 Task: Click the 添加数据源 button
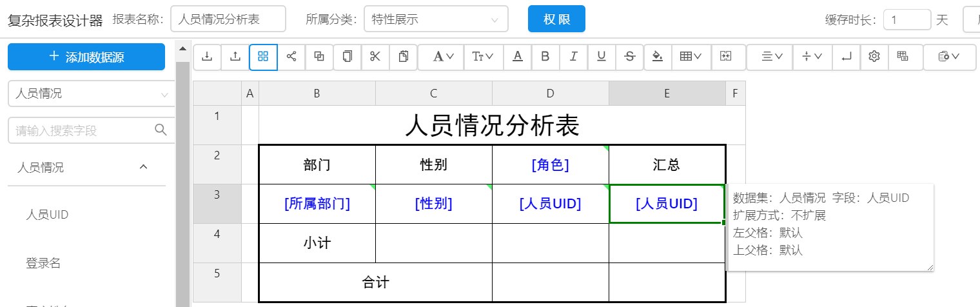point(86,57)
